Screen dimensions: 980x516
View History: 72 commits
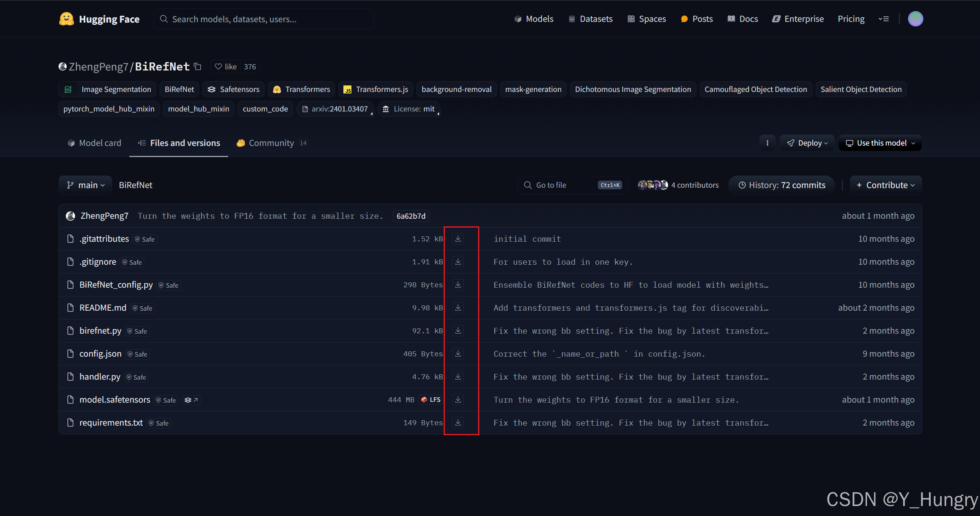point(781,185)
